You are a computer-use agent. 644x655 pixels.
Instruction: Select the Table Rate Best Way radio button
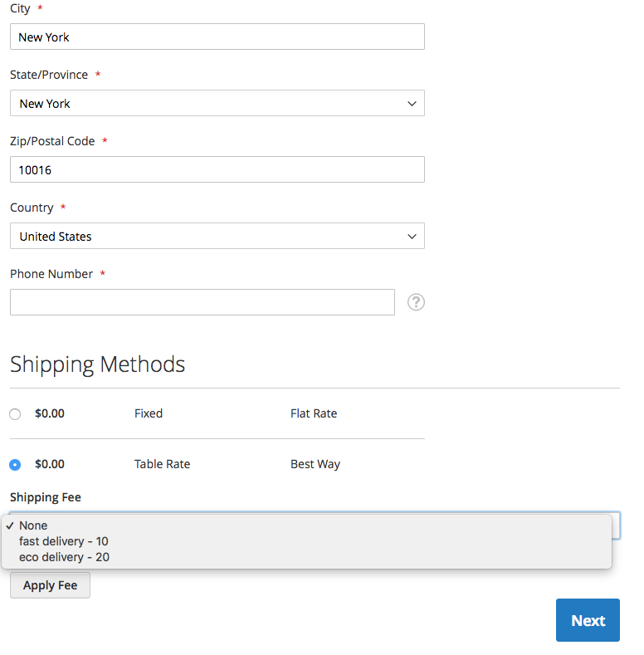coord(15,465)
